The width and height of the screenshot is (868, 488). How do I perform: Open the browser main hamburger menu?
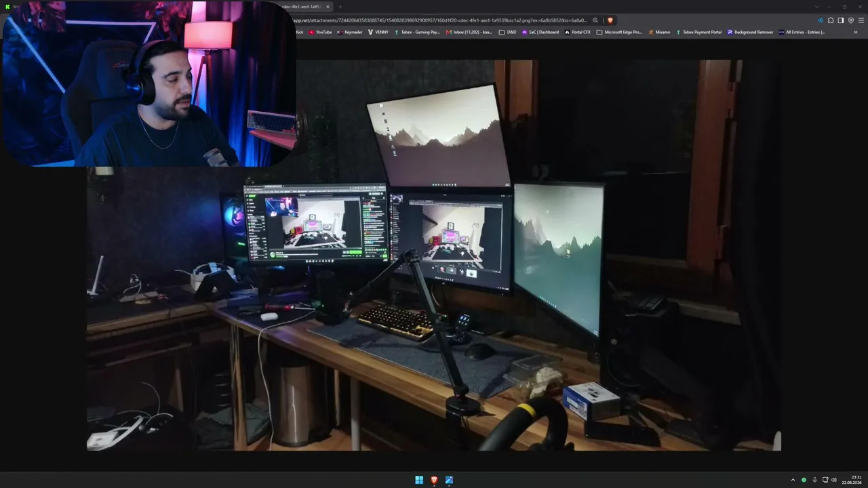click(861, 20)
